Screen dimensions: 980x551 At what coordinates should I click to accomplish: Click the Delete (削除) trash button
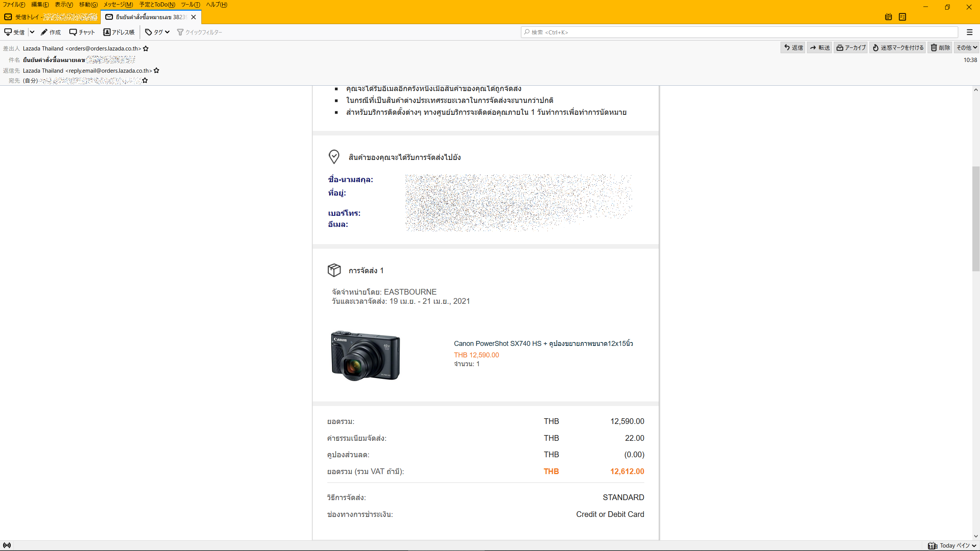(x=940, y=47)
